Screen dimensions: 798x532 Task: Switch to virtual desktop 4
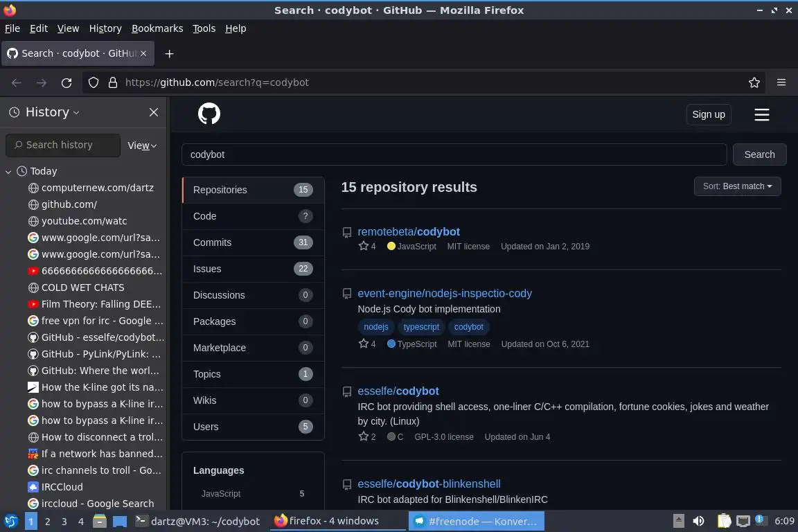(x=80, y=522)
